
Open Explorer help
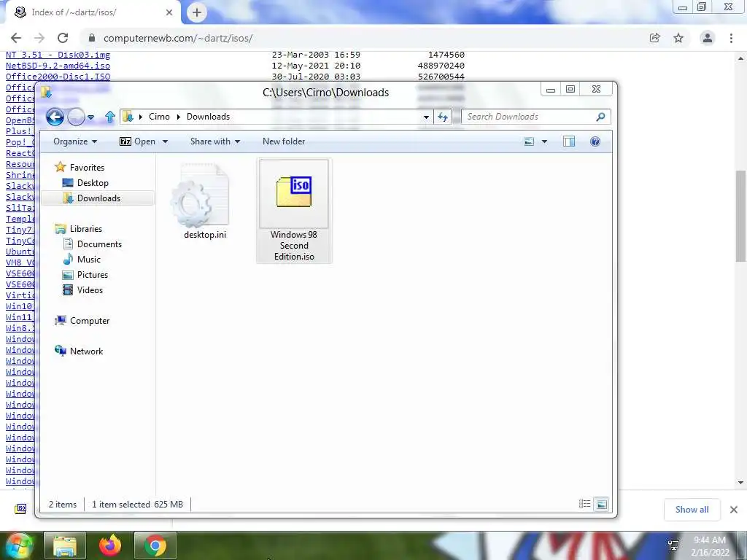click(x=595, y=141)
